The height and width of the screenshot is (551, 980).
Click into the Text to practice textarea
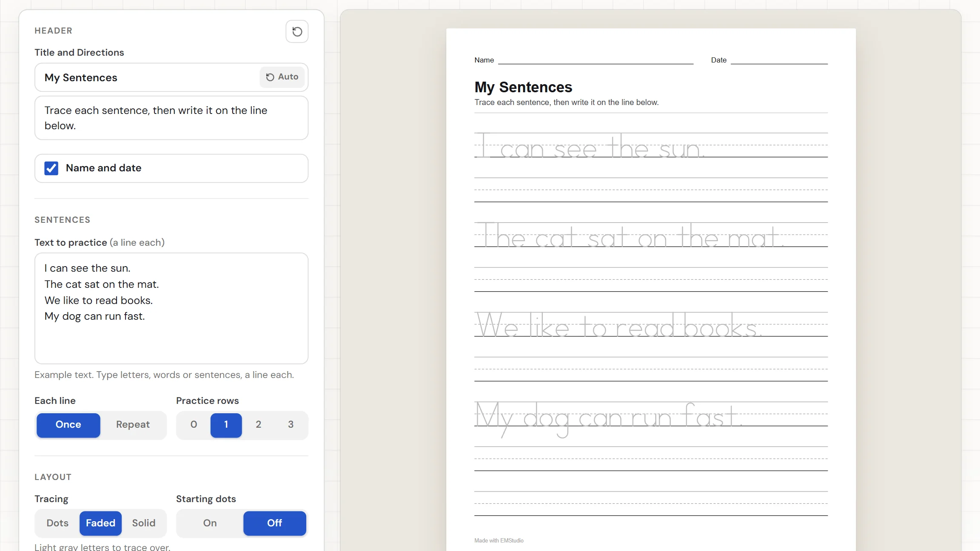pos(171,308)
